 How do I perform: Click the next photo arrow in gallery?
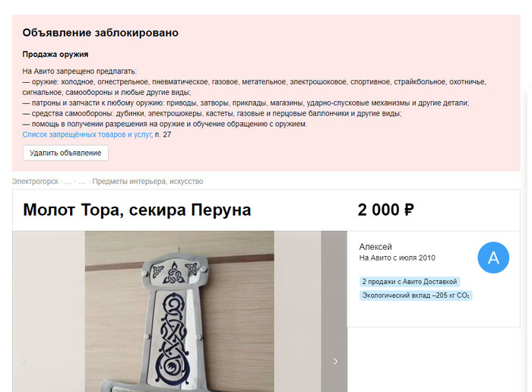(335, 362)
